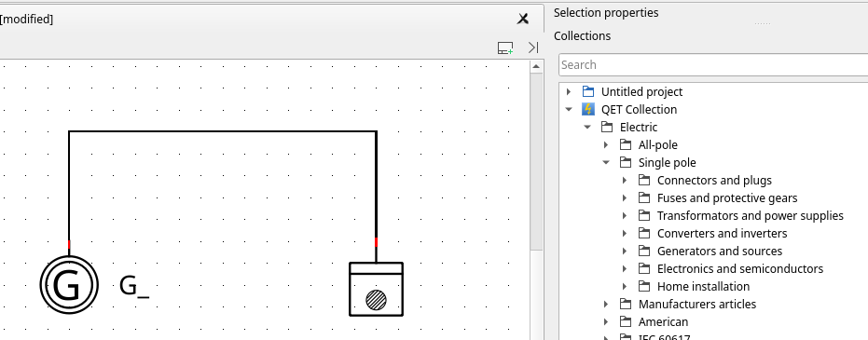Expand the American folder

606,321
